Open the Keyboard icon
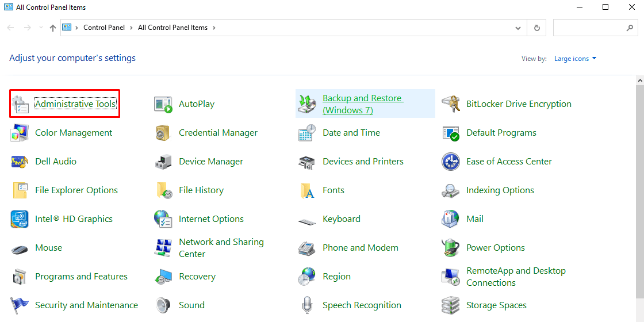This screenshot has height=322, width=644. tap(307, 222)
